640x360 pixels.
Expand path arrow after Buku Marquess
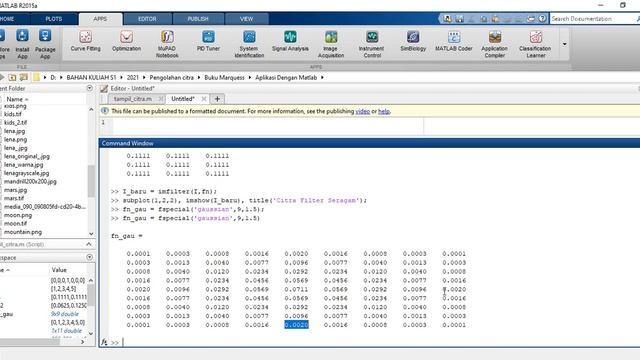point(250,78)
